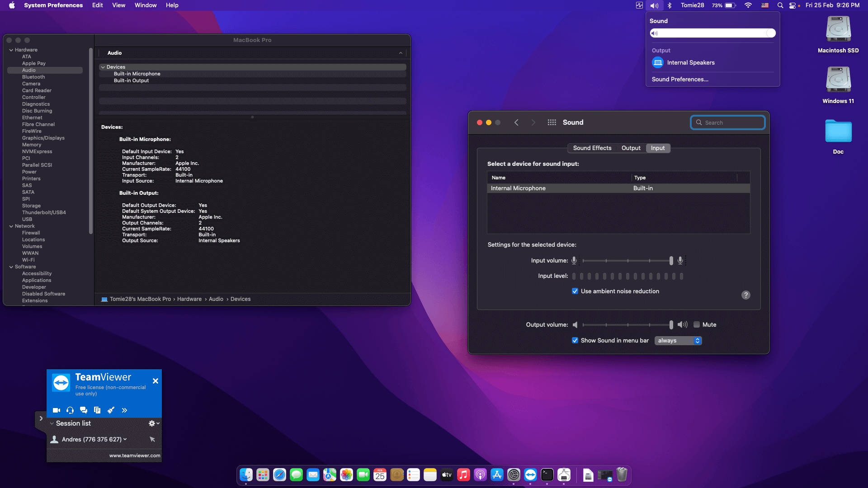868x488 pixels.
Task: Enable the Mute checkbox
Action: pyautogui.click(x=697, y=325)
